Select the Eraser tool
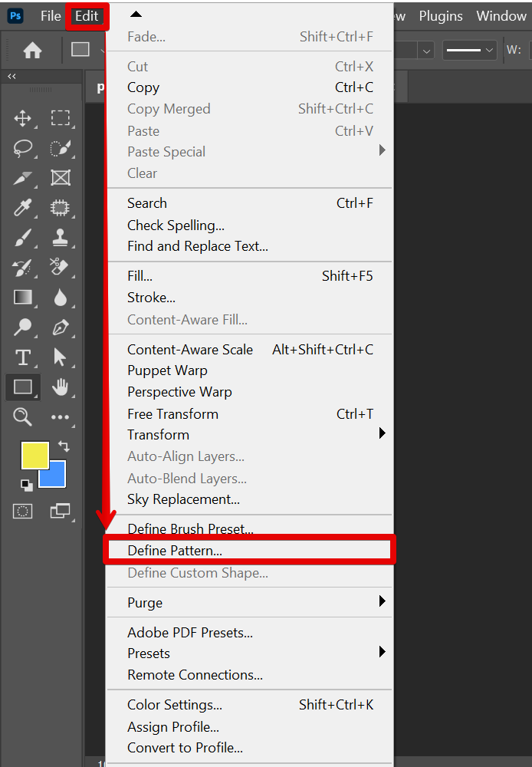532x767 pixels. coord(60,268)
